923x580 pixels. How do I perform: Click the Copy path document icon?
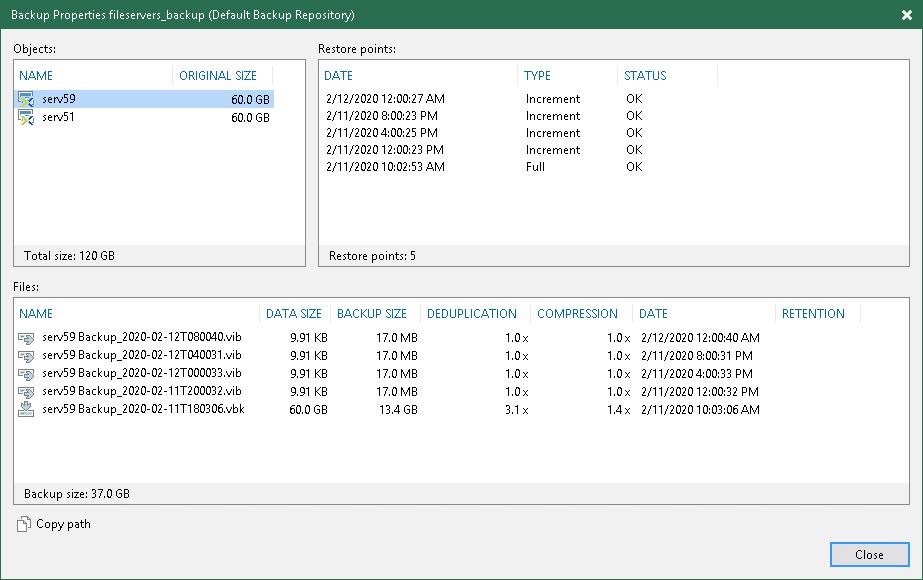click(x=23, y=524)
